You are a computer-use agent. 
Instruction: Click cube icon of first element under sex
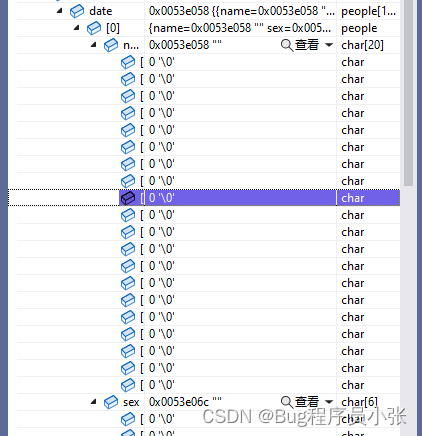(128, 419)
